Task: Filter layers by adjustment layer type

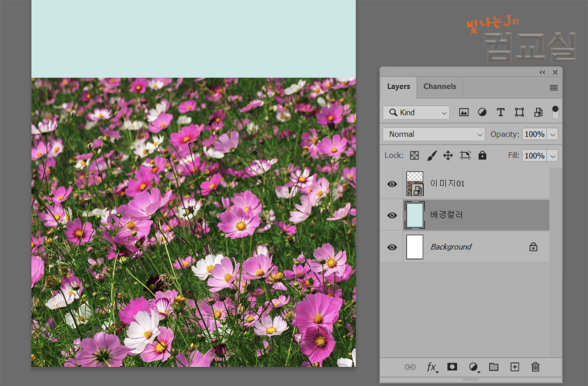Action: (x=482, y=112)
